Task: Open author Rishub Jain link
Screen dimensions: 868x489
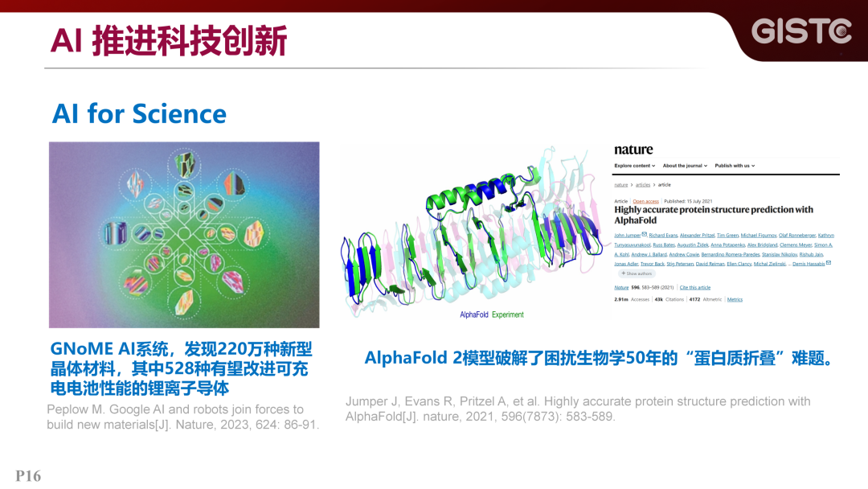Action: [811, 255]
